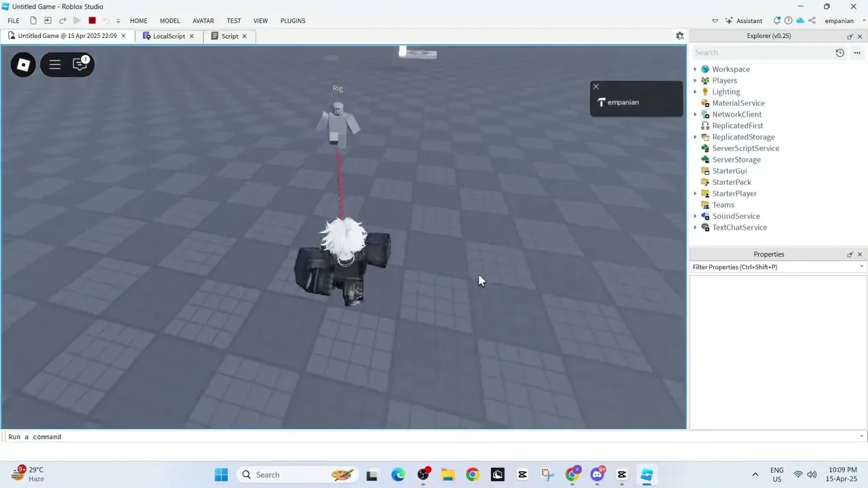This screenshot has width=868, height=488.
Task: Show hidden system tray icons
Action: (755, 474)
